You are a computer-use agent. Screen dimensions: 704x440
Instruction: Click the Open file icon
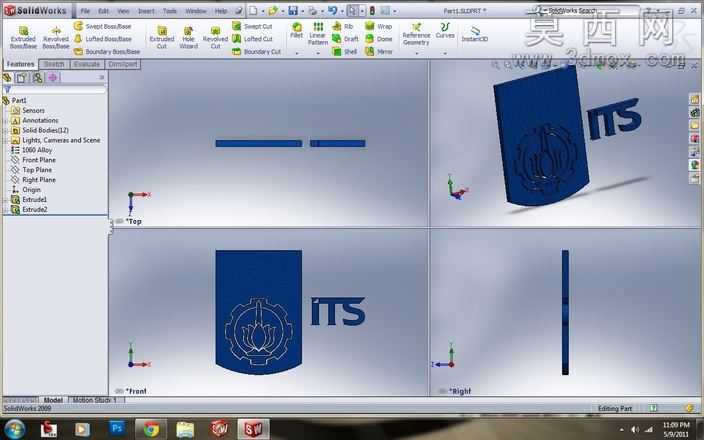click(x=273, y=10)
